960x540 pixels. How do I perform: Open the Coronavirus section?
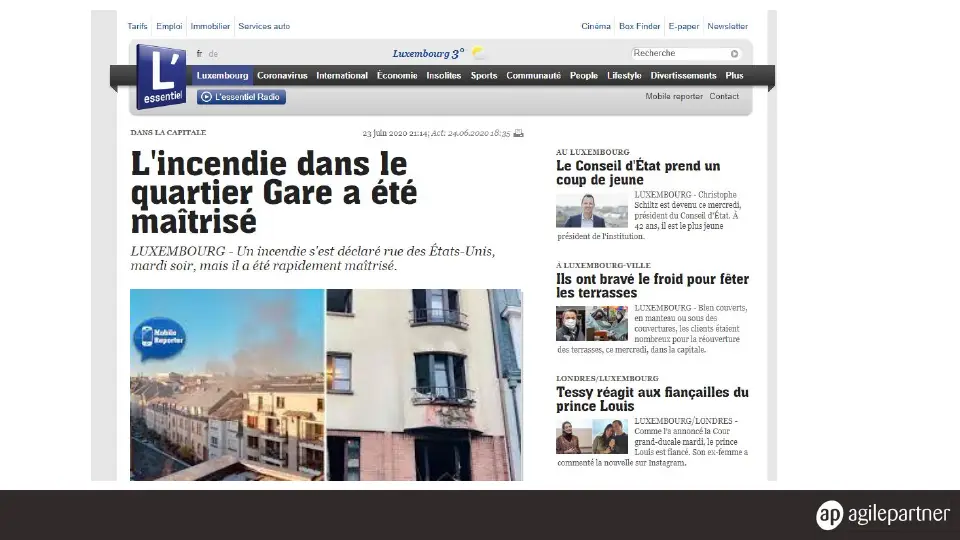tap(282, 75)
